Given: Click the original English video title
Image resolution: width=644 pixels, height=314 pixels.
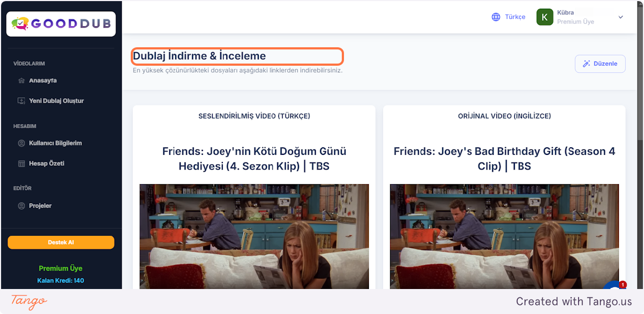Looking at the screenshot, I should tap(504, 159).
